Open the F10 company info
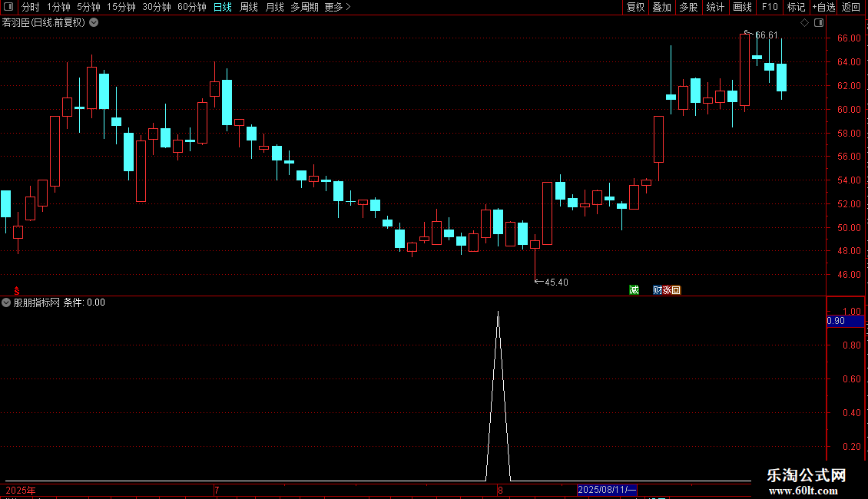The image size is (868, 499). [x=770, y=7]
